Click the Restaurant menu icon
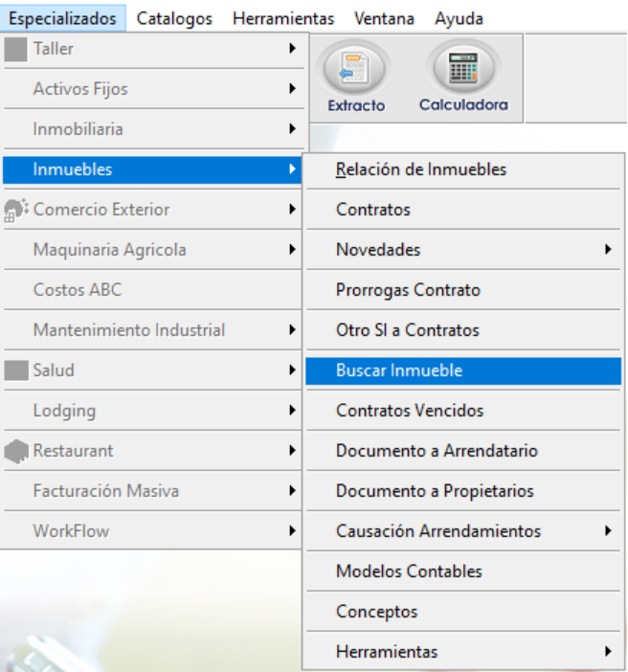Screen dimensions: 628x672 [16, 451]
